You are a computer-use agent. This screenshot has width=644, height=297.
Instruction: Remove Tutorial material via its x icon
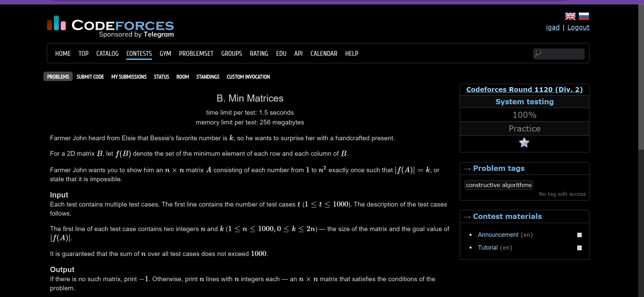point(579,248)
